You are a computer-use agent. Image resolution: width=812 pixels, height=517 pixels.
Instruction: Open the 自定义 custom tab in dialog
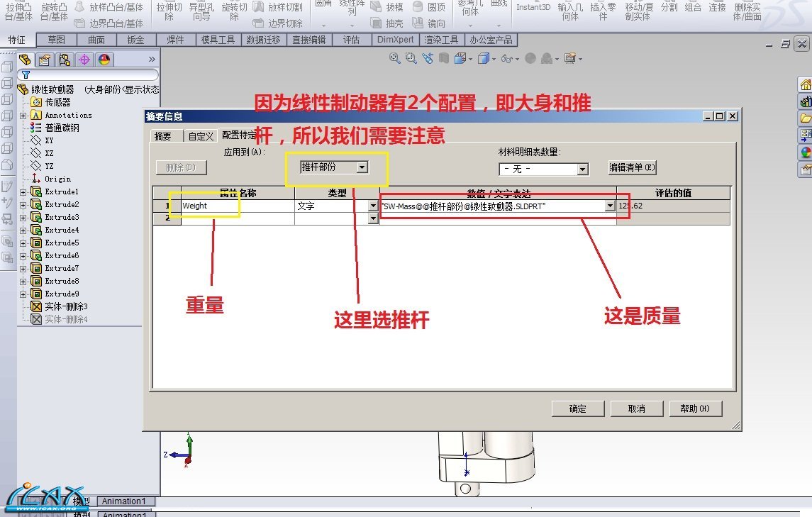[x=201, y=136]
